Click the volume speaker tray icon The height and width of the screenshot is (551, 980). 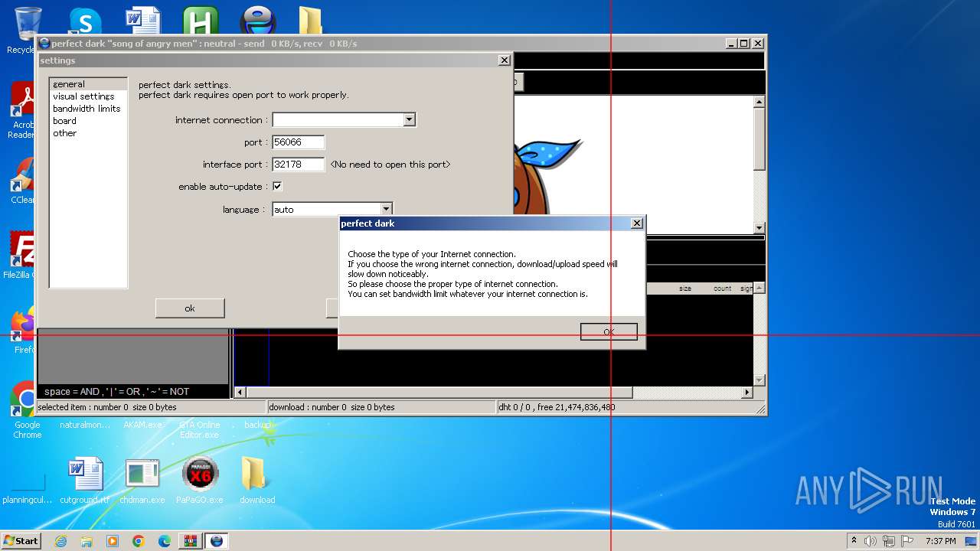[871, 541]
